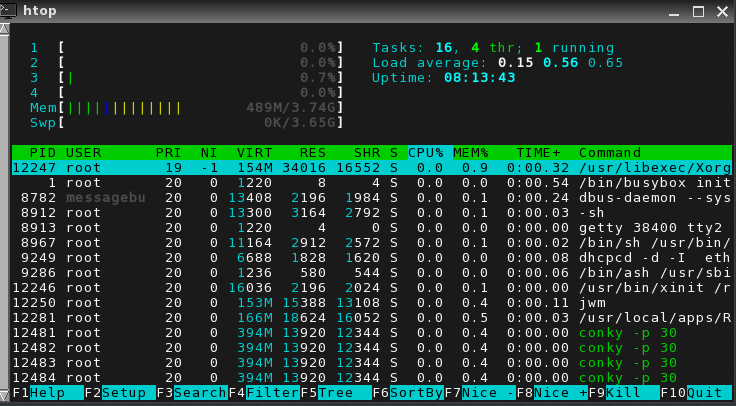Image resolution: width=736 pixels, height=406 pixels.
Task: Click Quit in the function bar
Action: click(x=710, y=392)
